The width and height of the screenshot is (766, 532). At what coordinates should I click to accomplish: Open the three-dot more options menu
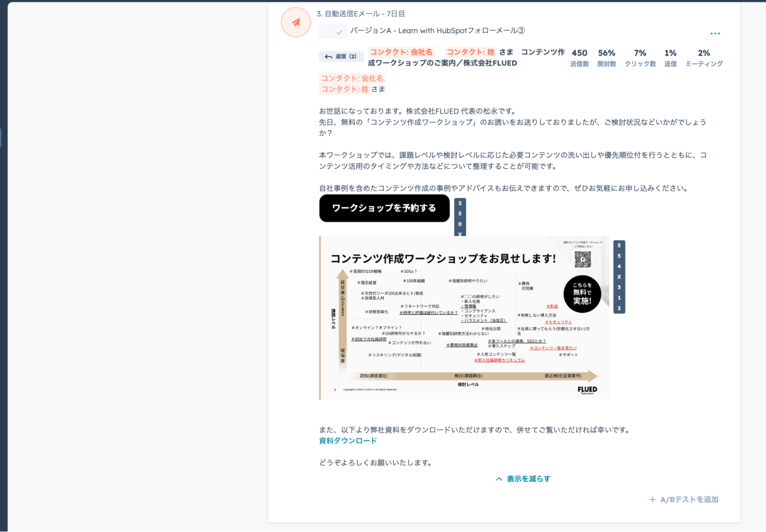point(715,34)
